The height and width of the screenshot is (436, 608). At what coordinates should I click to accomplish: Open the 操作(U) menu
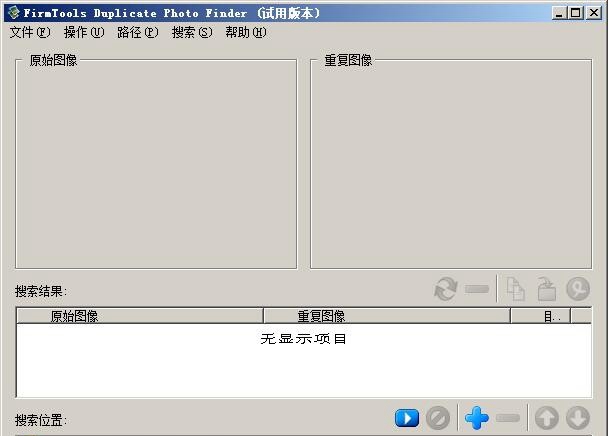[x=84, y=32]
